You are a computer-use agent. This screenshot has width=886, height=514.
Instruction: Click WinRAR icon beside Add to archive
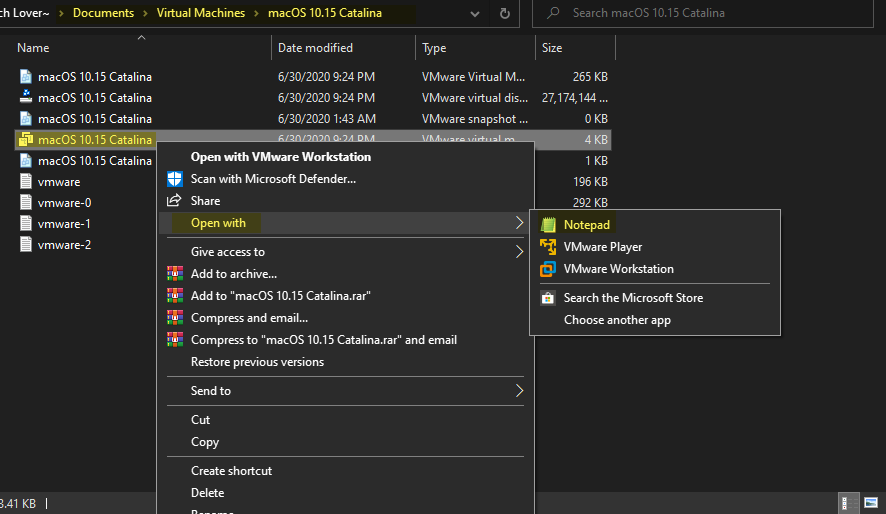(175, 274)
